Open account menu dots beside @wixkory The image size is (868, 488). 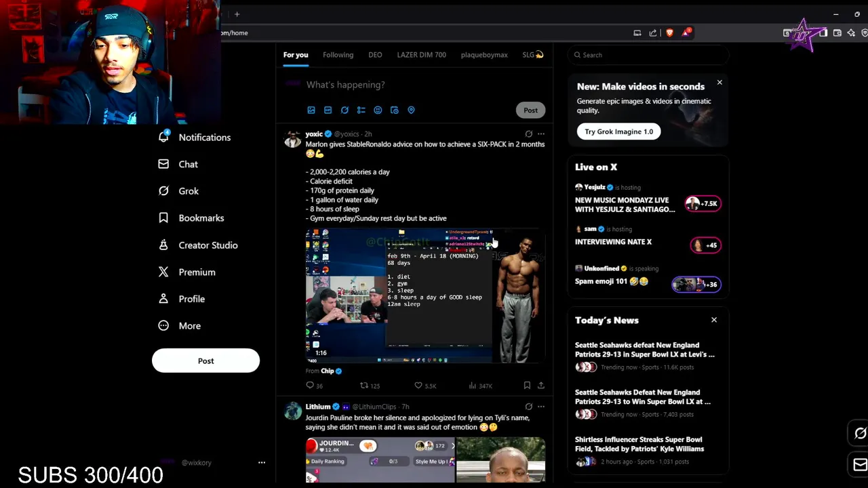coord(262,462)
